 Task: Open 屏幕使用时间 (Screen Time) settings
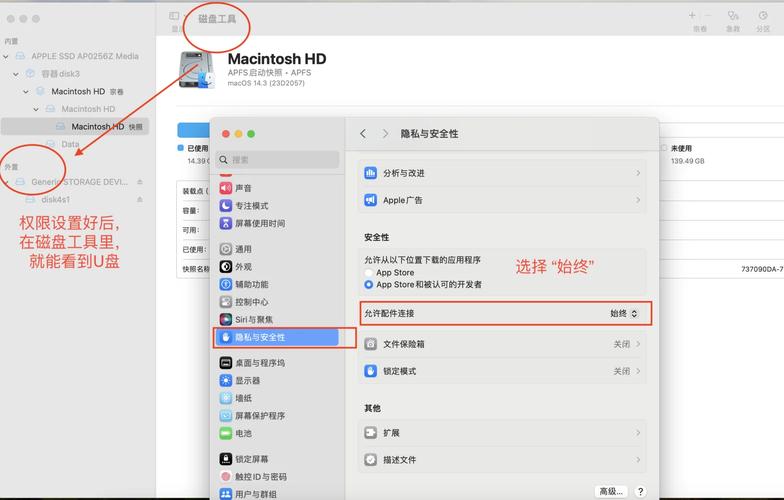click(259, 224)
